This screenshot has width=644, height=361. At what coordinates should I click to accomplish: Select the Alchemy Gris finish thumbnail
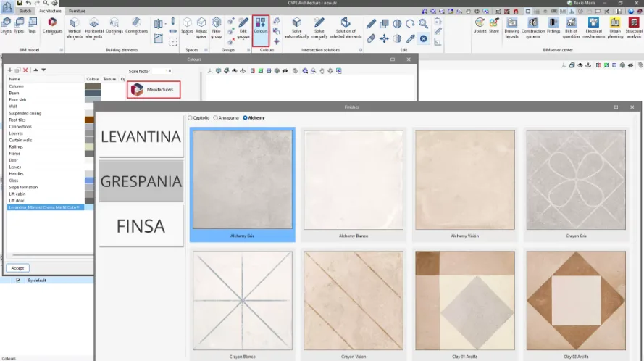243,185
